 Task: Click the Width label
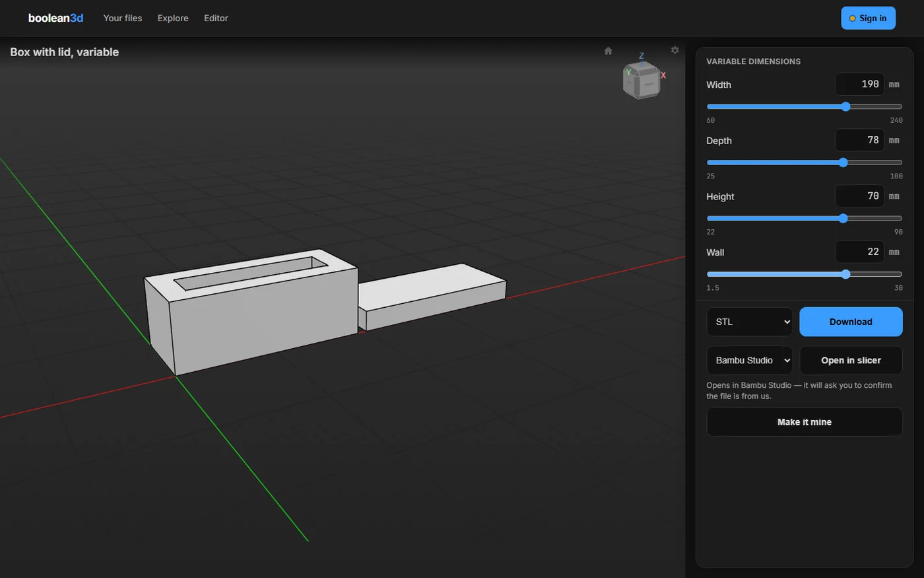pyautogui.click(x=719, y=85)
